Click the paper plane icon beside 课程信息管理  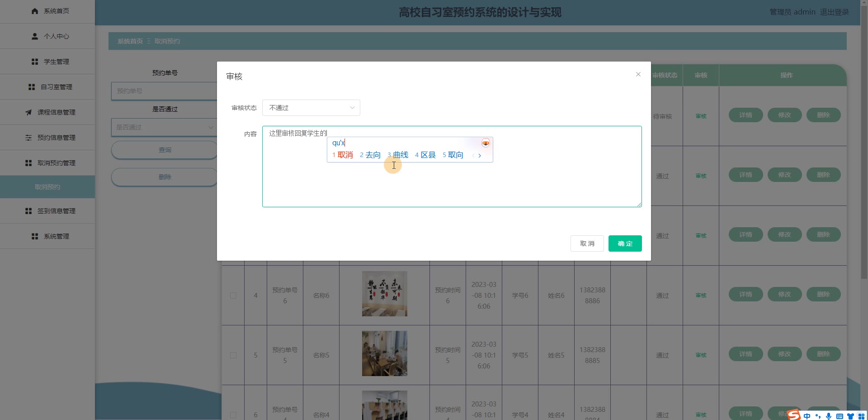tap(28, 112)
